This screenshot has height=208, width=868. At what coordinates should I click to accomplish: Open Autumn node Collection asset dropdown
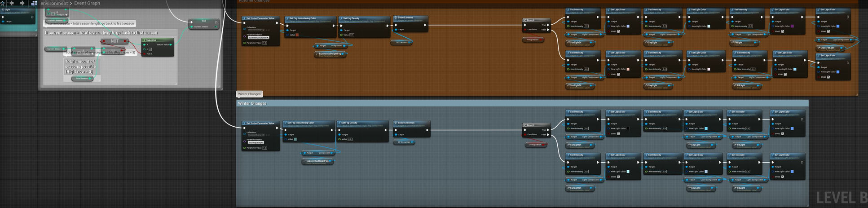[x=256, y=30]
